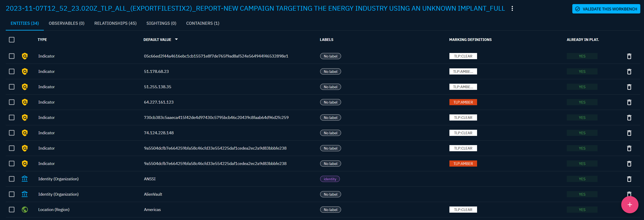Check the box for indicator 51.255.138.35

(x=12, y=87)
